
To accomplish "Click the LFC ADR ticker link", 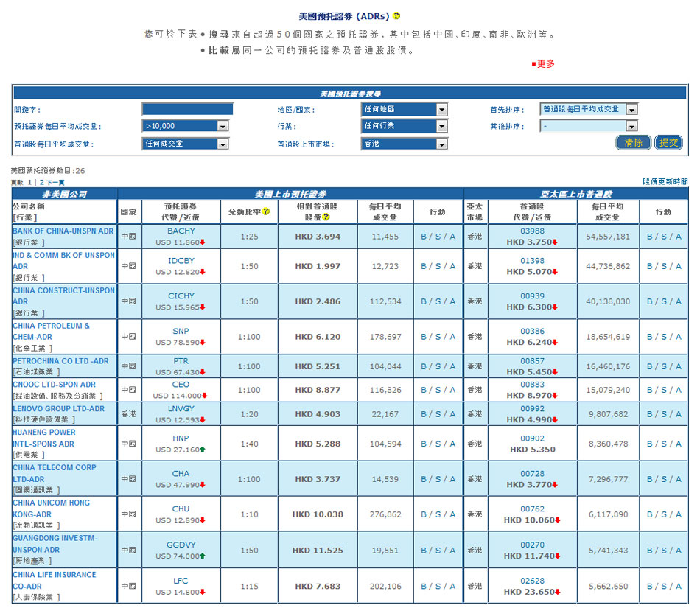I will click(181, 581).
